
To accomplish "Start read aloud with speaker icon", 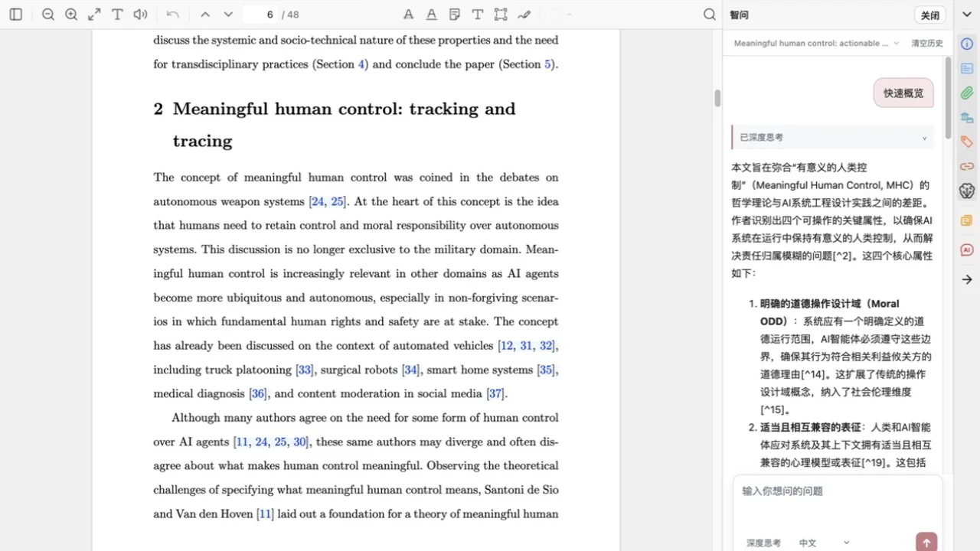I will (140, 15).
